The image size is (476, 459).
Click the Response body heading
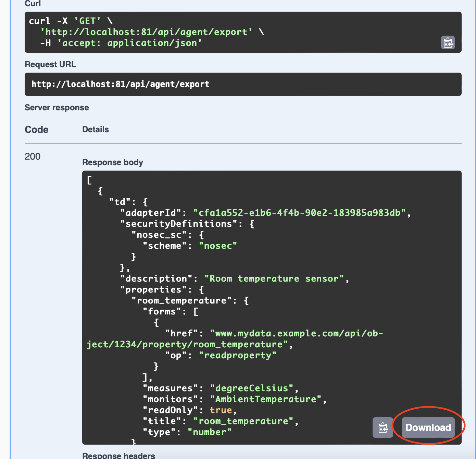coord(113,162)
